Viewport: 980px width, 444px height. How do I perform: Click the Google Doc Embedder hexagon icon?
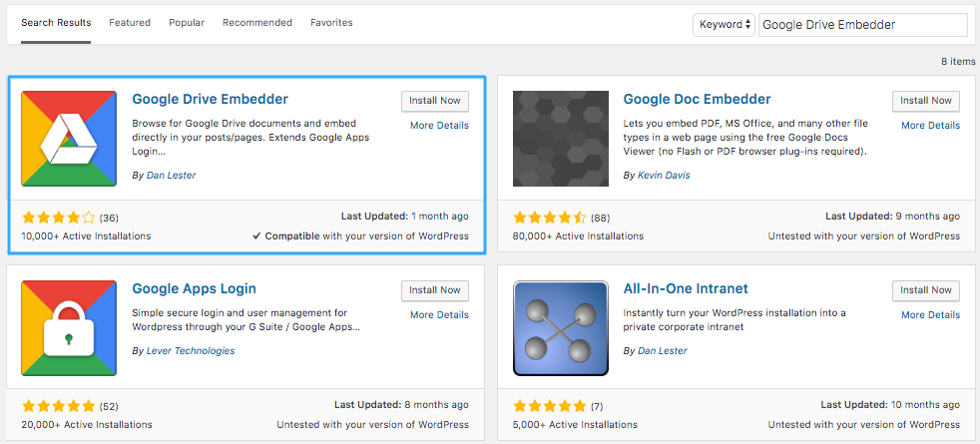pyautogui.click(x=561, y=139)
